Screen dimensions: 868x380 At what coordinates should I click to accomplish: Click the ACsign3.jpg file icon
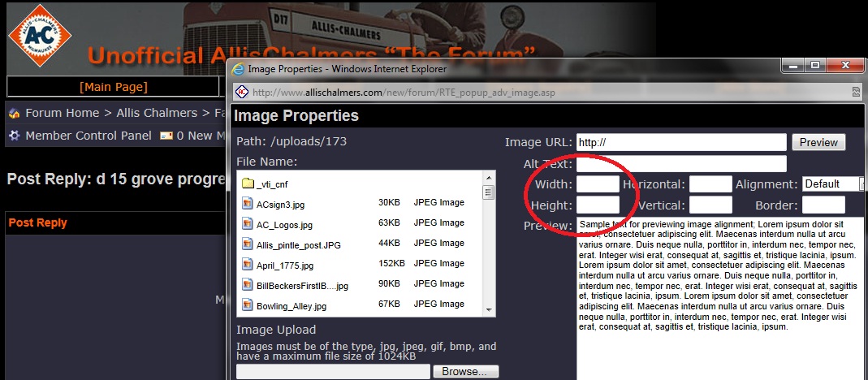point(248,204)
